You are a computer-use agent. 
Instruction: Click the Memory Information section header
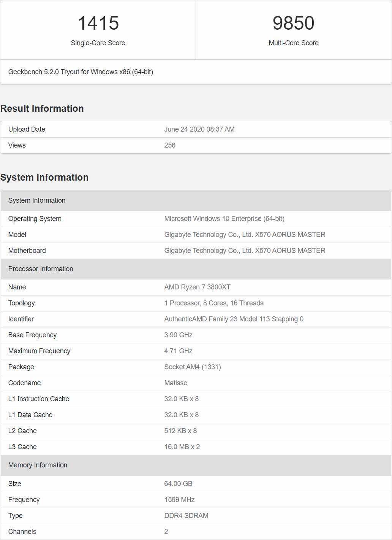click(196, 465)
